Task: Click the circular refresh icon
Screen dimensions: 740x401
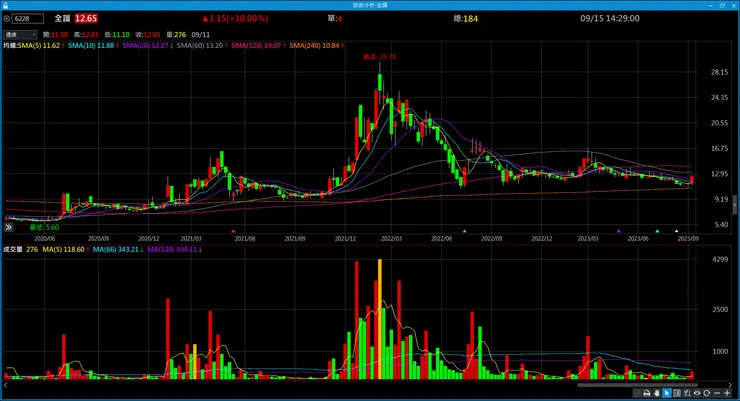Action: pyautogui.click(x=706, y=393)
